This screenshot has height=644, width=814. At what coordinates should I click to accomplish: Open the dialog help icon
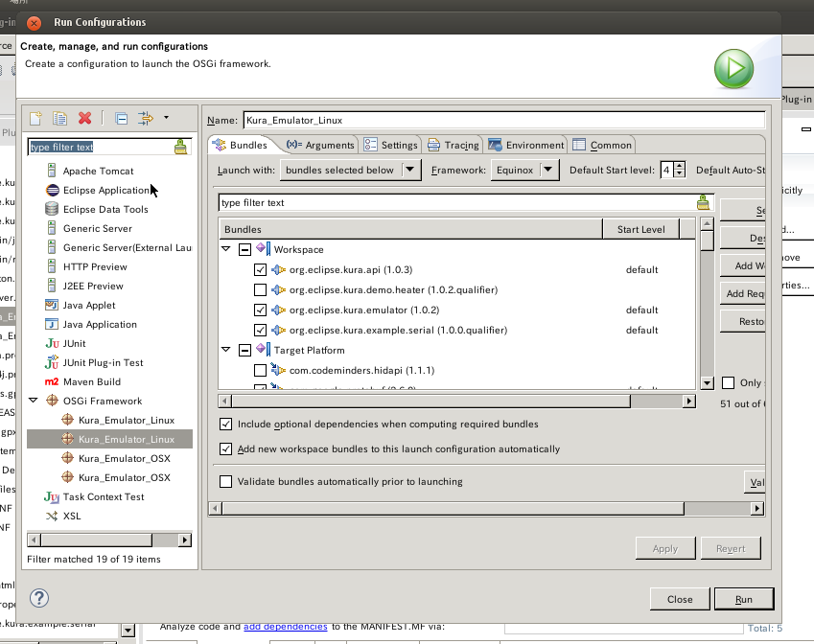[x=39, y=598]
